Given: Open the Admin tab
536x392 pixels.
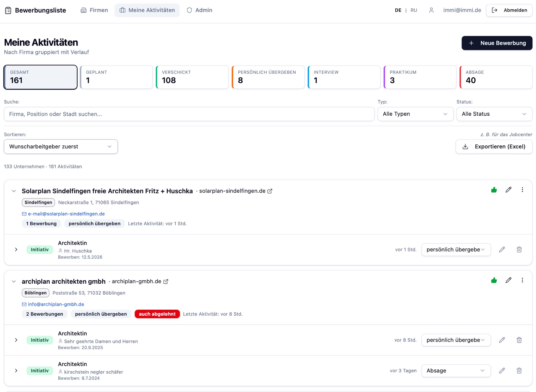Looking at the screenshot, I should [200, 10].
